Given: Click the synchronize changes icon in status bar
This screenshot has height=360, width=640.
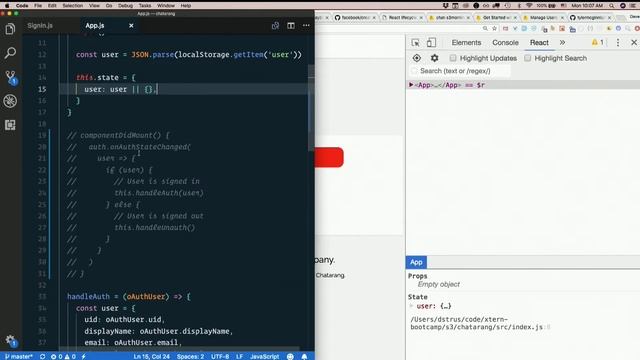Looking at the screenshot, I should click(42, 356).
